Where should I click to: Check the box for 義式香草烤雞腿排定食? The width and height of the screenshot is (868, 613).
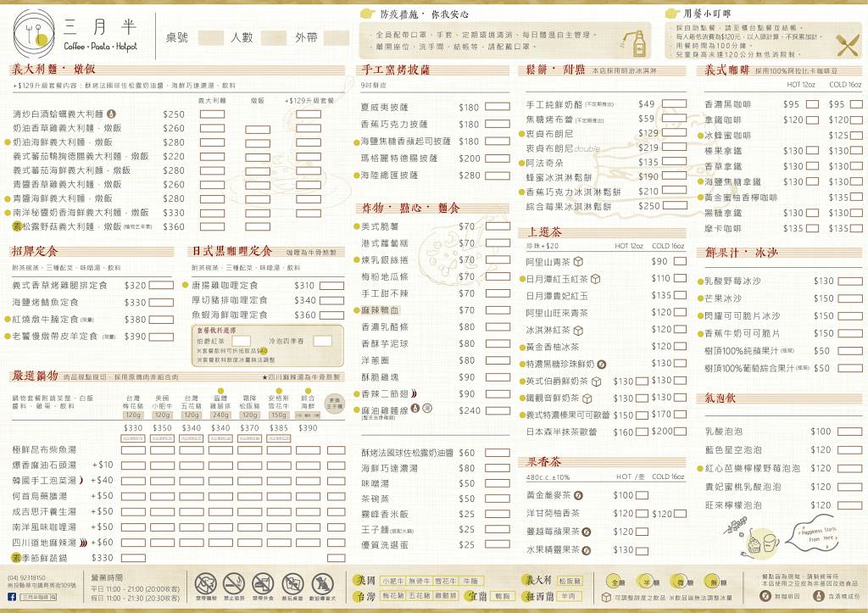pyautogui.click(x=161, y=285)
